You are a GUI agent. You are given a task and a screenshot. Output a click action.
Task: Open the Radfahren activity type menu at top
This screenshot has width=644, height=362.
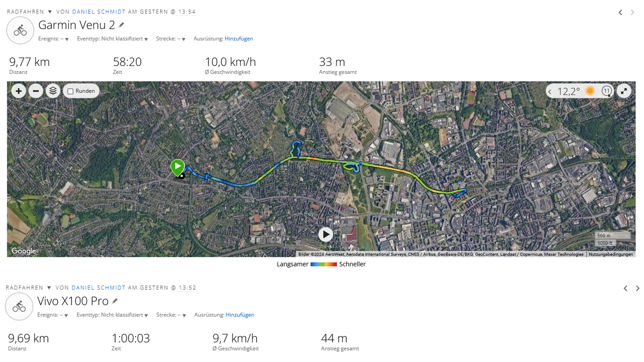50,12
